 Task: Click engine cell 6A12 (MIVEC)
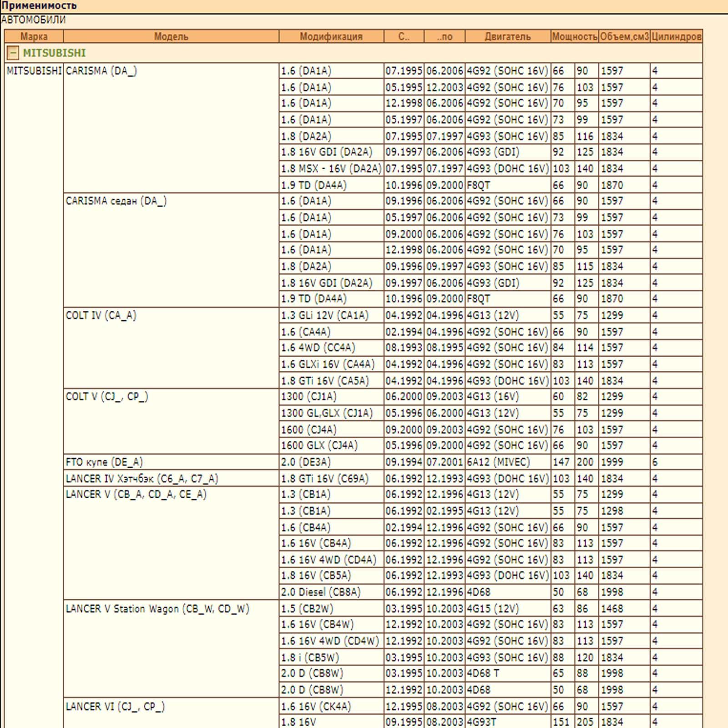(x=508, y=462)
